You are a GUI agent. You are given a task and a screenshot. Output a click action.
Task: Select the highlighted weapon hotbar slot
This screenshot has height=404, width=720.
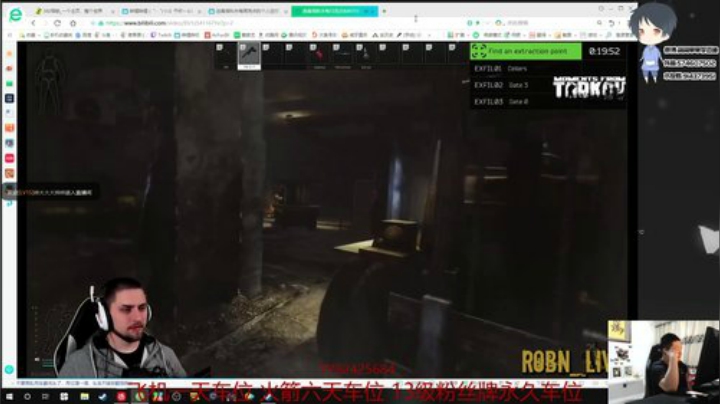(249, 56)
